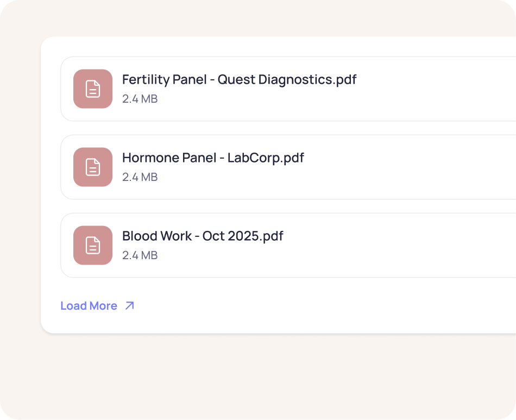Viewport: 516px width, 420px height.
Task: Open Fertility Panel - Quest Diagnostics.pdf
Action: point(239,80)
